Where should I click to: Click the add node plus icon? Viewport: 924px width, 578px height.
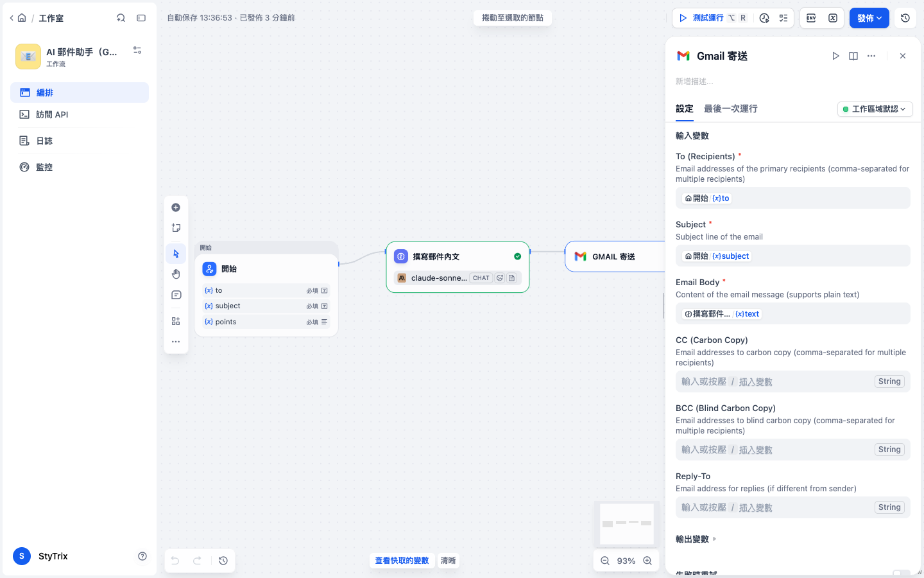pos(176,207)
